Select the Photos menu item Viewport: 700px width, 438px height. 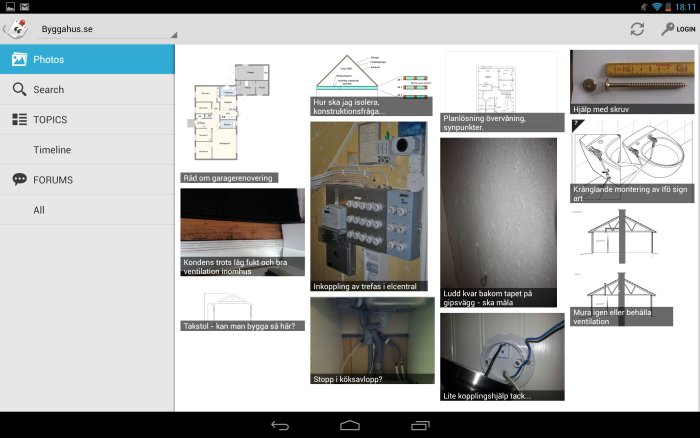[x=87, y=59]
